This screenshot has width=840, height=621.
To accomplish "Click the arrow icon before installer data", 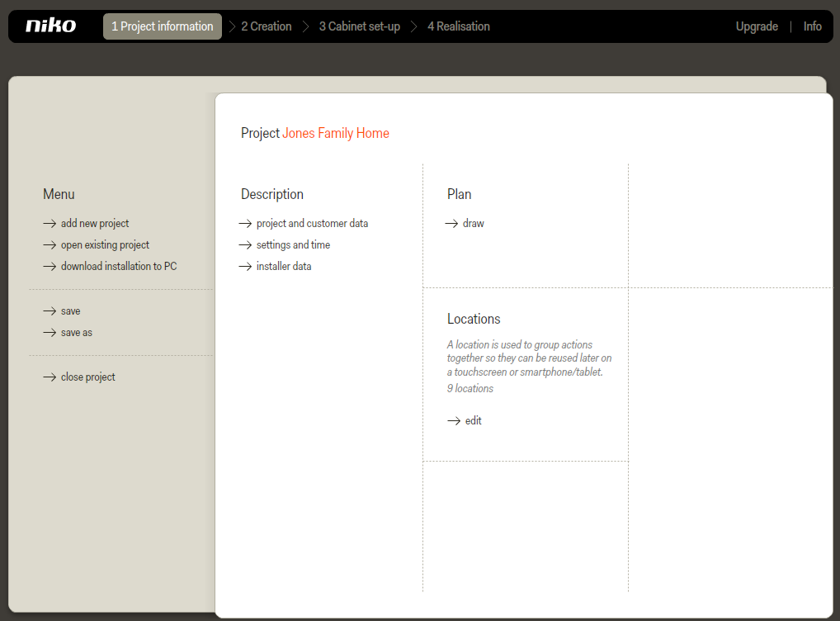I will tap(245, 266).
